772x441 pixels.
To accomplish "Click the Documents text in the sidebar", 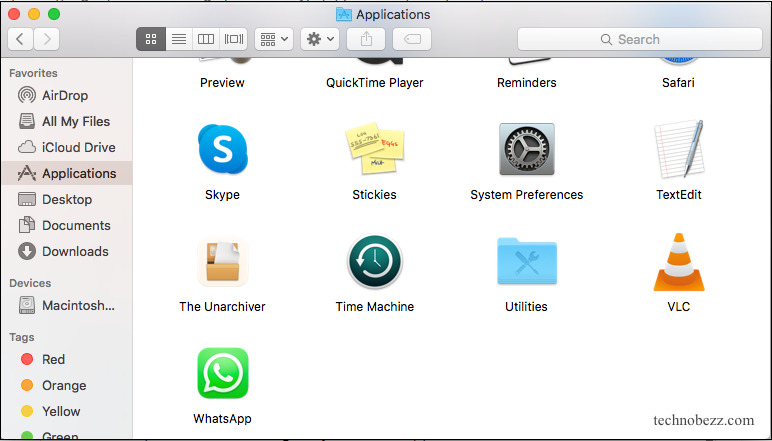I will (76, 225).
